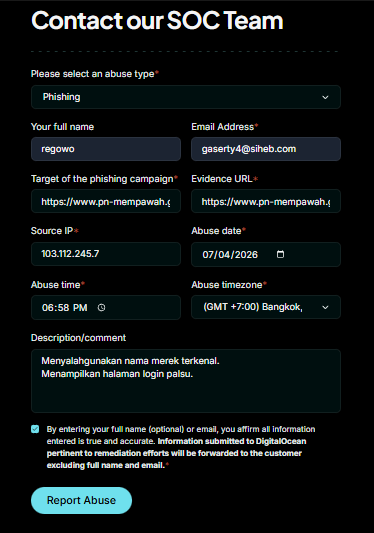This screenshot has height=533, width=374.
Task: Click the Contact our SOC Team heading
Action: click(157, 20)
